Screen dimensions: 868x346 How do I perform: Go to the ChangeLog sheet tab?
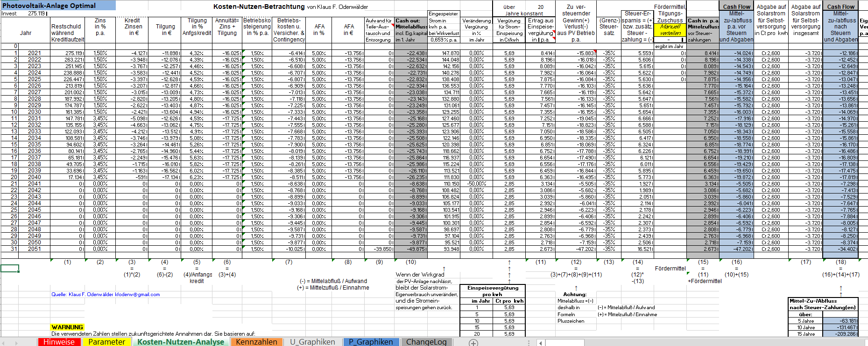[426, 342]
